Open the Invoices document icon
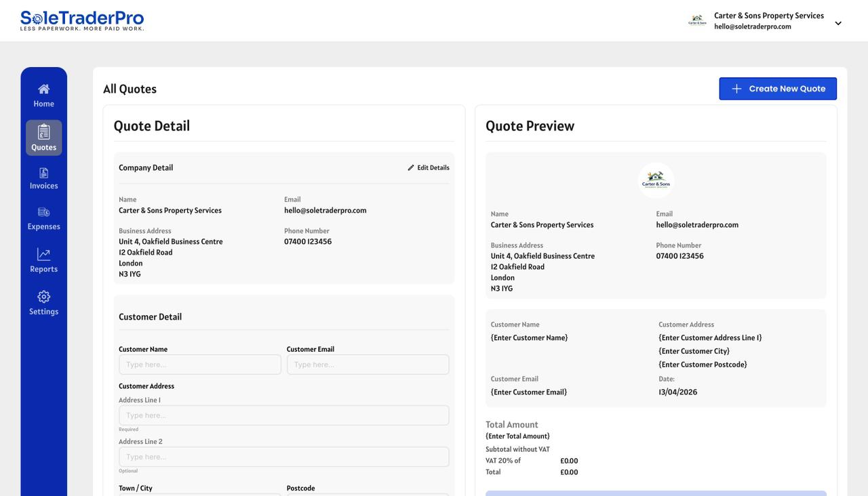The height and width of the screenshot is (496, 868). click(43, 173)
